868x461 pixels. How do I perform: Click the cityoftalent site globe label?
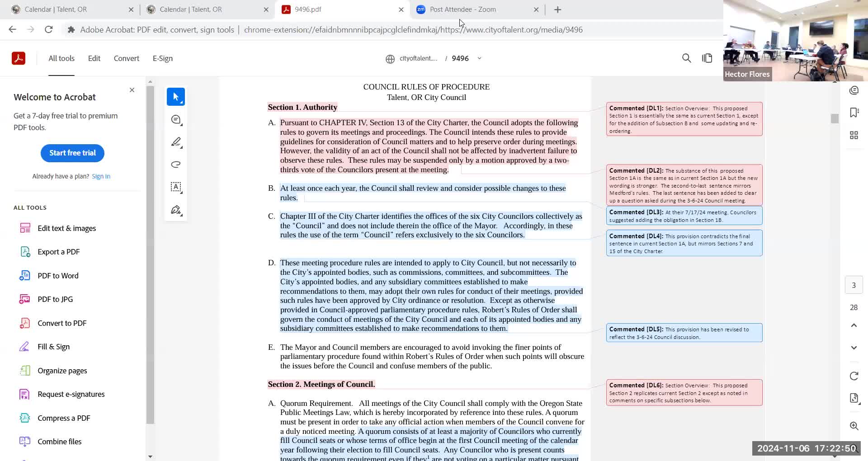click(411, 59)
